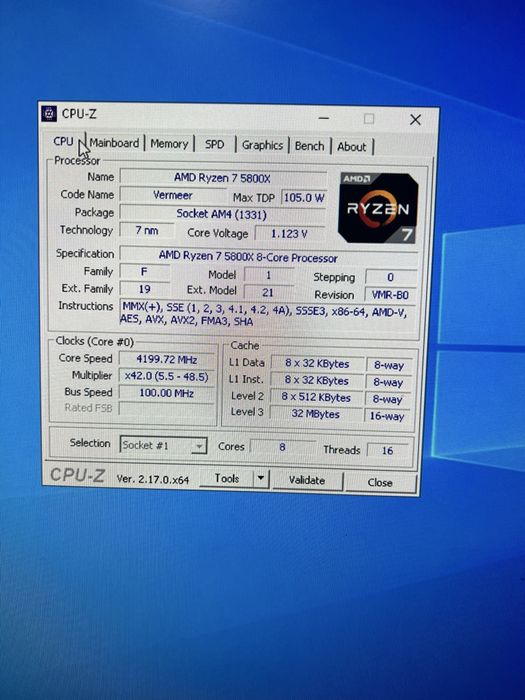Open the Bench tab
Screen dimensions: 525x700
(x=309, y=146)
